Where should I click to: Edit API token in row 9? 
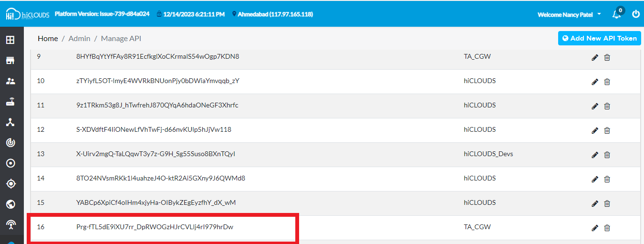(595, 57)
